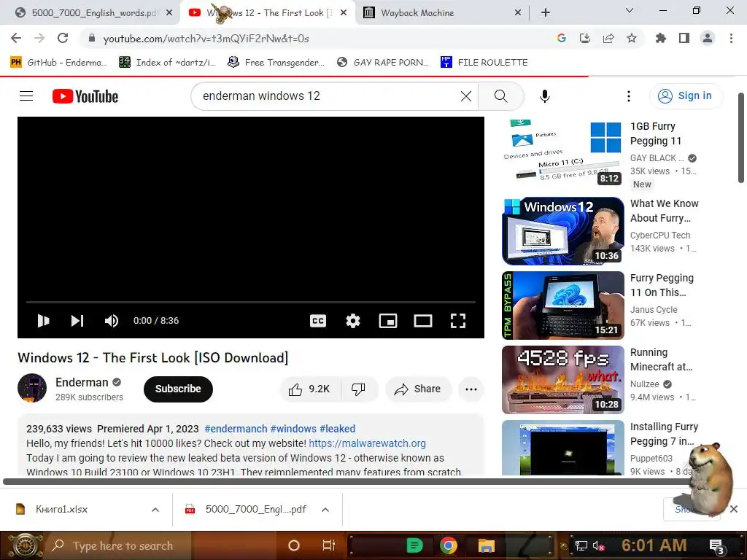The image size is (747, 560).
Task: Open the 4528 fps Minecraft thumbnail
Action: point(562,379)
